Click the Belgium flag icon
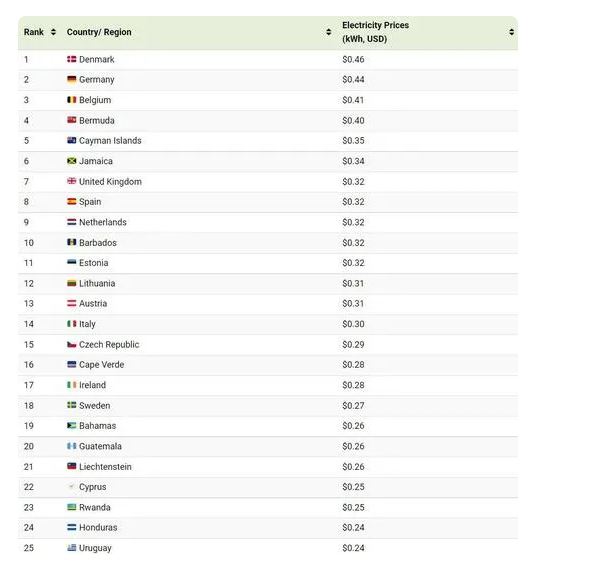 point(72,100)
